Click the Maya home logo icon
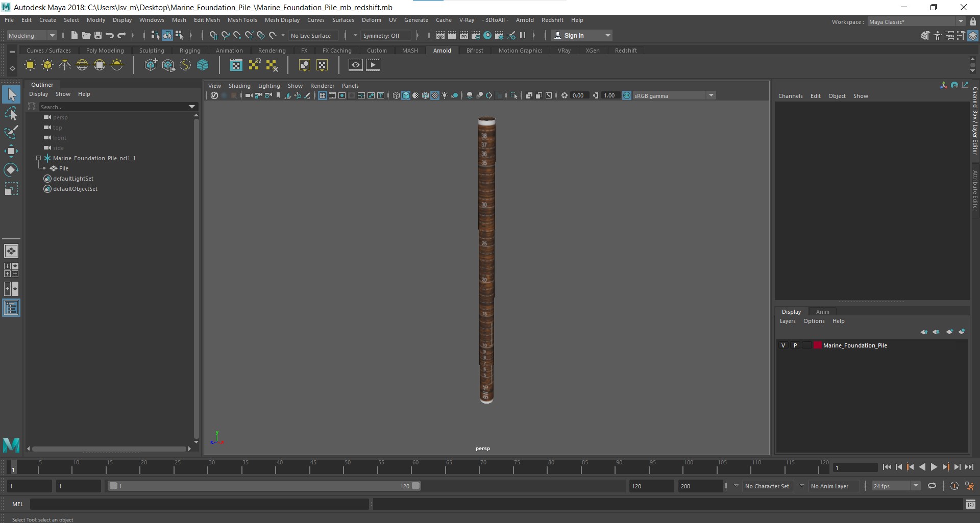 coord(11,445)
